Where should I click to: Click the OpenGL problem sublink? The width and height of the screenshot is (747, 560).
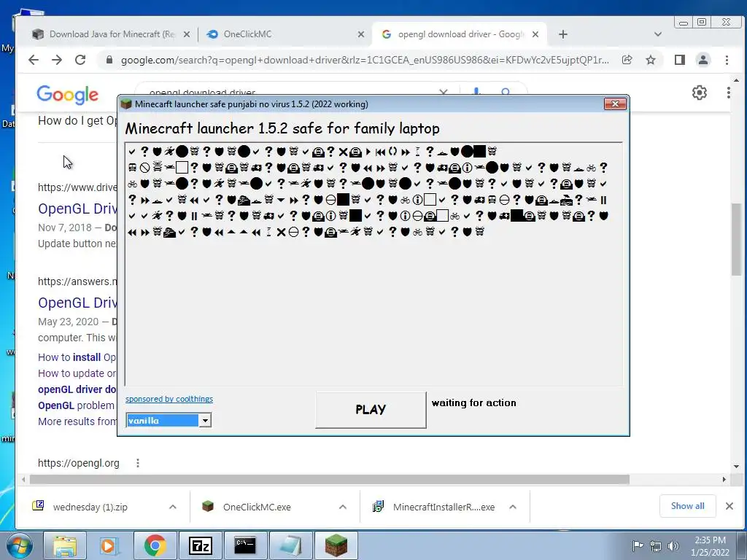(x=76, y=405)
